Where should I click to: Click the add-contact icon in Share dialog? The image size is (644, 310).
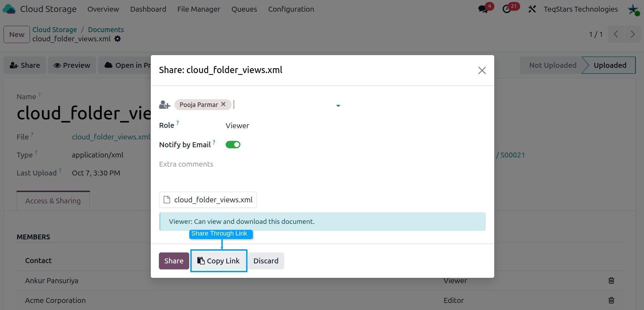165,105
